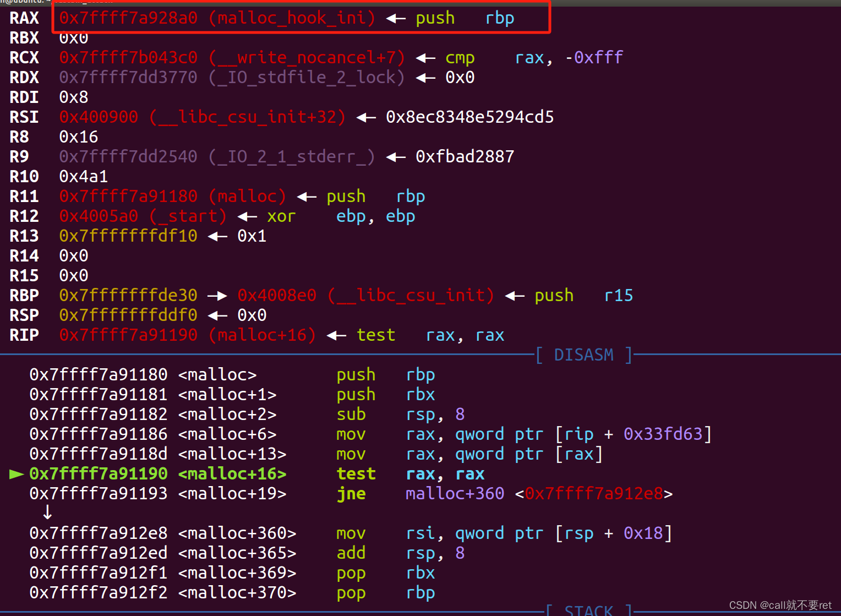Click the left arrow before push rbp on R11 line
Image resolution: width=841 pixels, height=616 pixels.
click(306, 196)
